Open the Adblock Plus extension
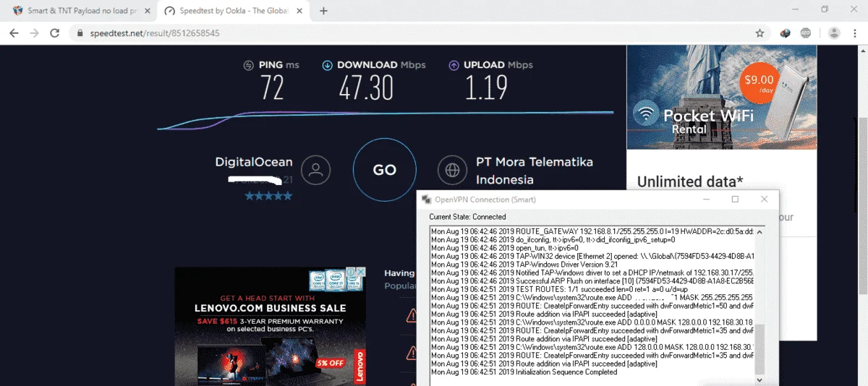 [x=806, y=33]
